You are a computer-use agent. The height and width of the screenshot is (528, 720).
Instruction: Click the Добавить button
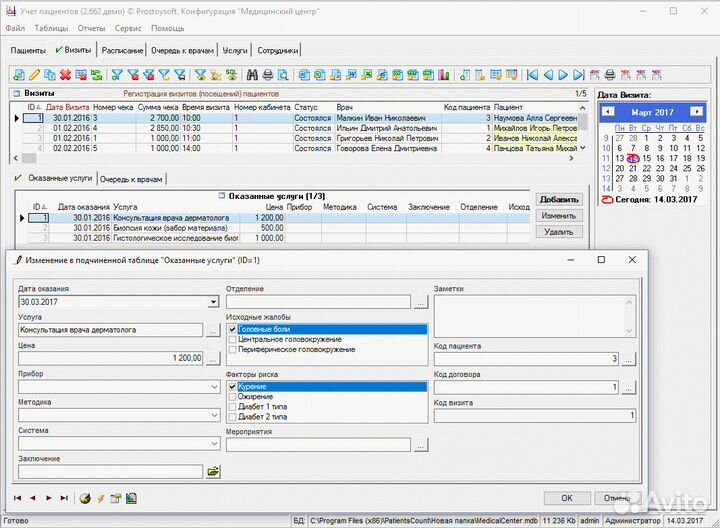[559, 199]
